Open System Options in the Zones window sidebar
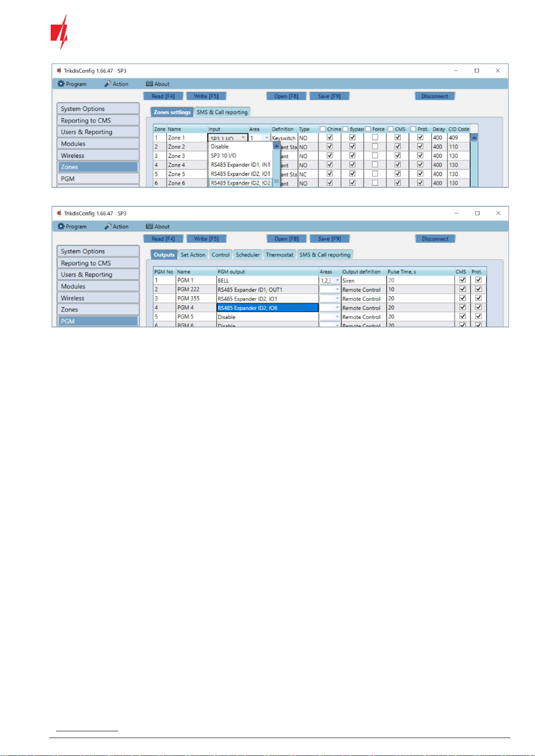 (98, 109)
